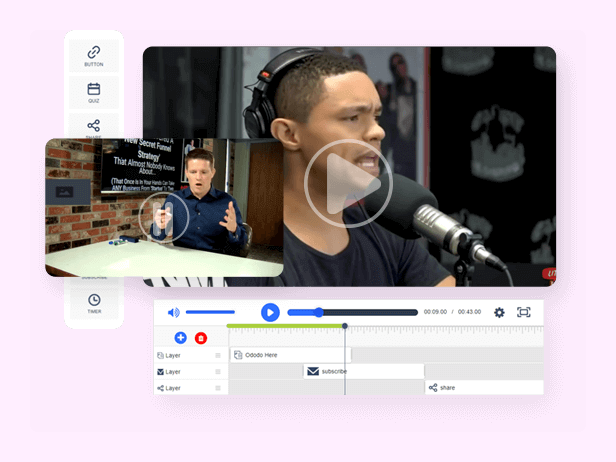Click the drag handle of envelope Layer

(218, 372)
